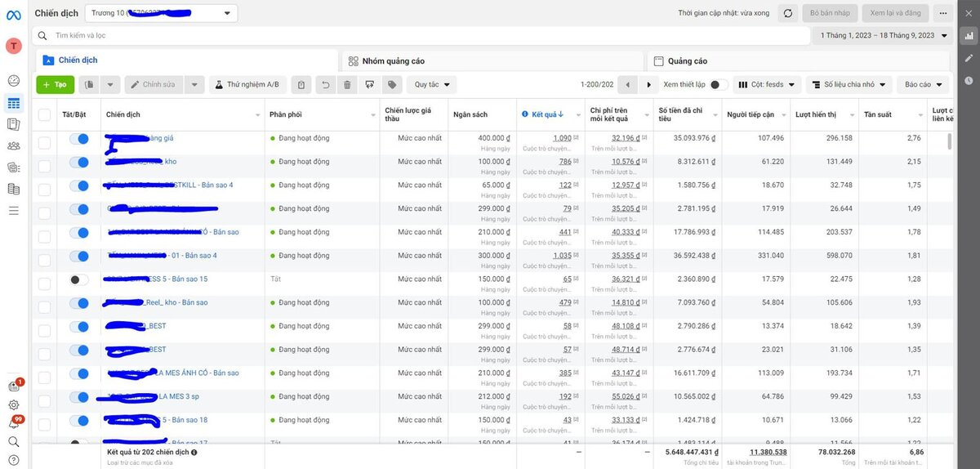Viewport: 980px width, 469px height.
Task: Switch to the 'Nhóm quảng cáo' tab
Action: point(492,60)
